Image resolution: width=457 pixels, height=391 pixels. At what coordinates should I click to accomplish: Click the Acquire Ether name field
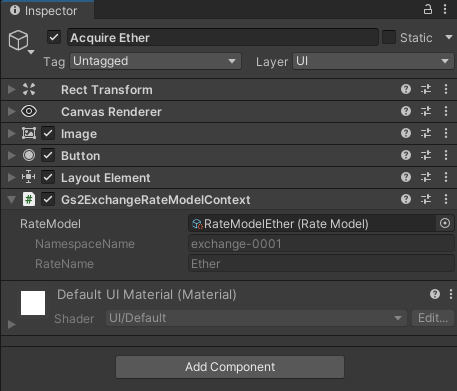click(x=223, y=37)
